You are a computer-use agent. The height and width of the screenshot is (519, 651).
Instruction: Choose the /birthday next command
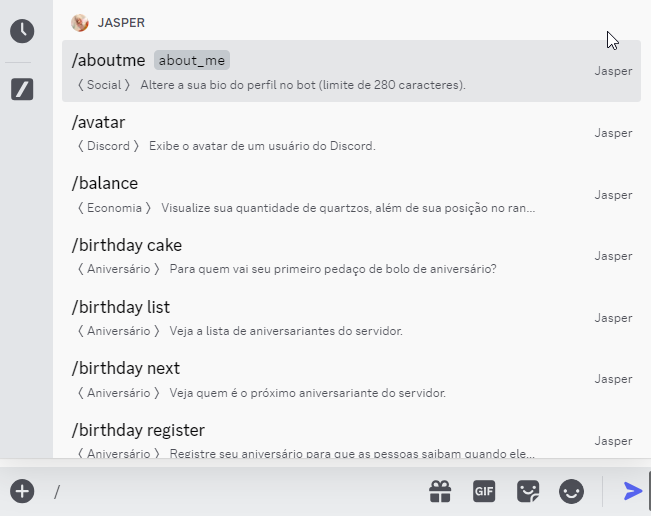(x=126, y=368)
